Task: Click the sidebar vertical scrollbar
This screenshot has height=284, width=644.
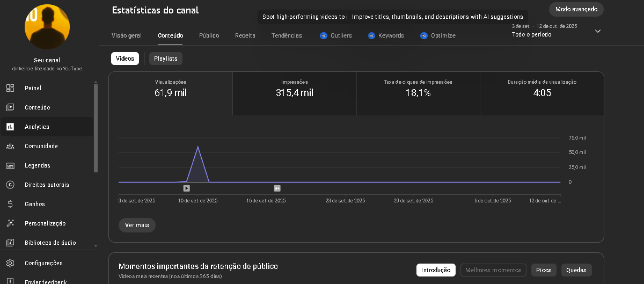Action: click(96, 128)
